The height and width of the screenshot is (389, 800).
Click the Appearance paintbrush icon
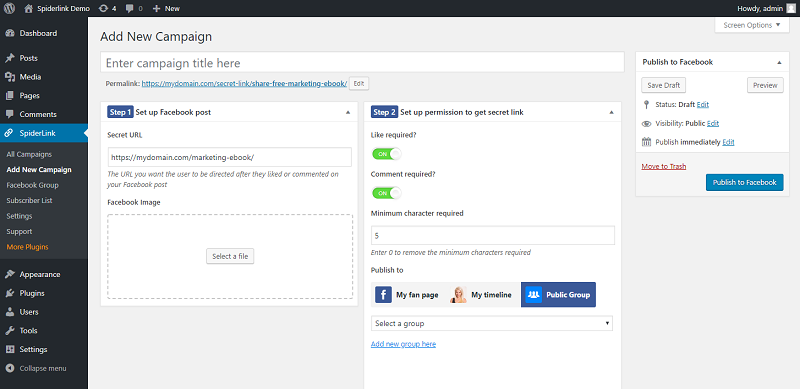[10, 274]
